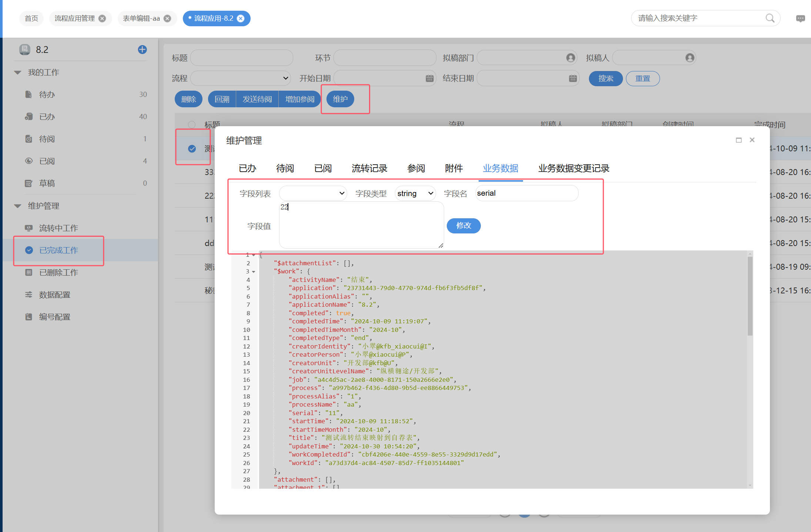Close the 表单编辑-aa tab with its X
Screen dimensions: 811x532
click(x=167, y=18)
